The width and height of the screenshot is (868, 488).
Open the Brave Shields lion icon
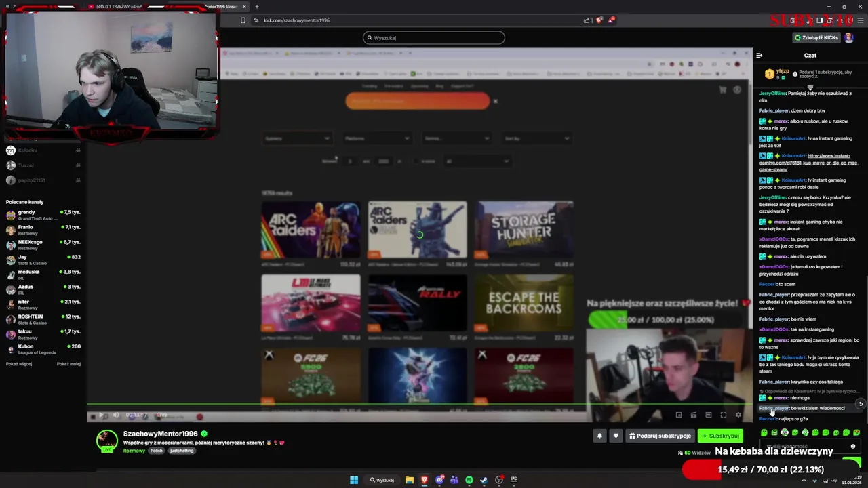pyautogui.click(x=598, y=20)
